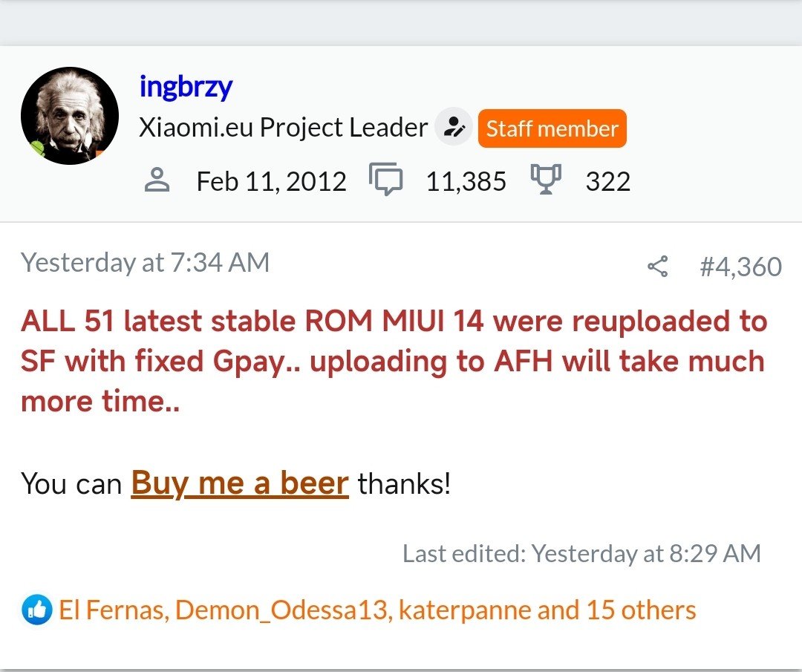Viewport: 802px width, 672px height.
Task: Open the Yesterday at 7:34 AM timestamp
Action: coord(145,263)
